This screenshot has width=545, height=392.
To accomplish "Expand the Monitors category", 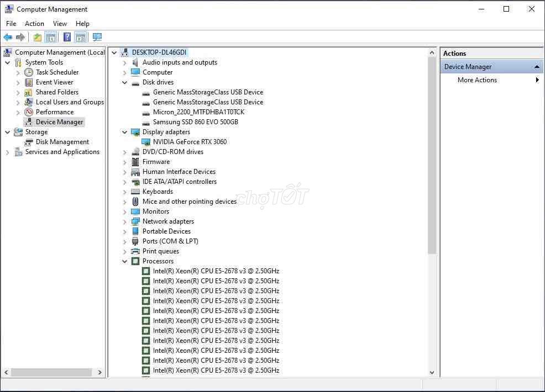I will (x=124, y=212).
